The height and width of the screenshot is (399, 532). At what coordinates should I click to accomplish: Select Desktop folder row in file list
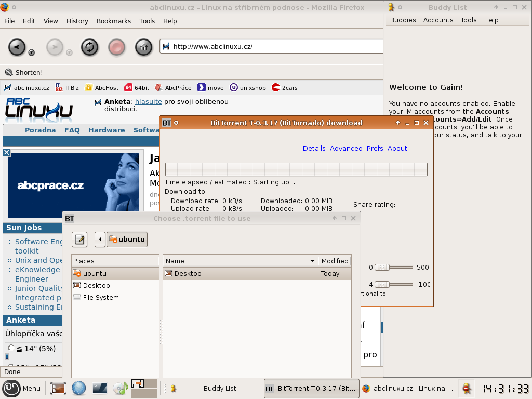(x=257, y=273)
